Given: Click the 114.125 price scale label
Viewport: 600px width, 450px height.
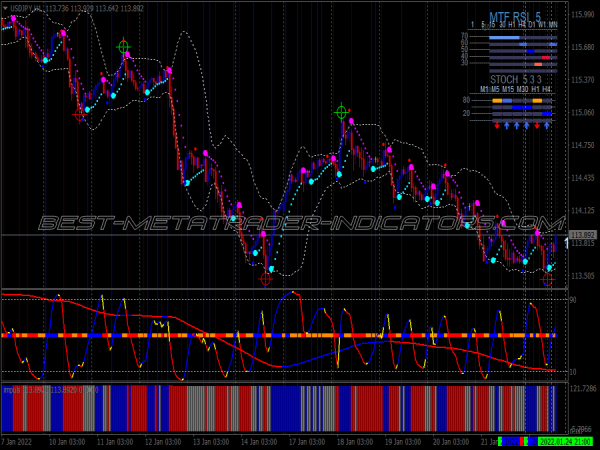Looking at the screenshot, I should coord(582,210).
